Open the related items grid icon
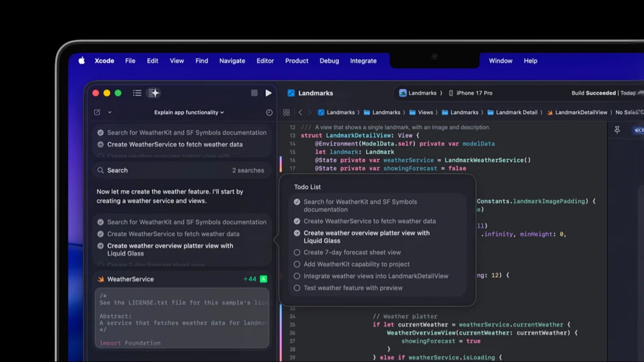Image resolution: width=644 pixels, height=362 pixels. (x=286, y=113)
